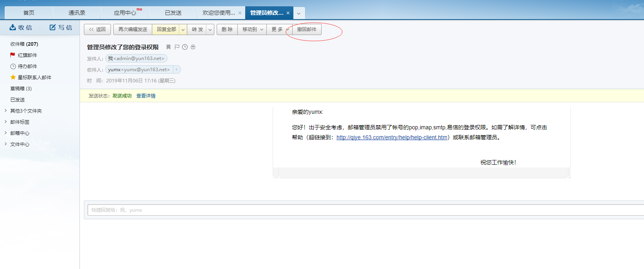Click the bookmark tag icon beside the subject
This screenshot has width=644, height=269.
pos(169,47)
